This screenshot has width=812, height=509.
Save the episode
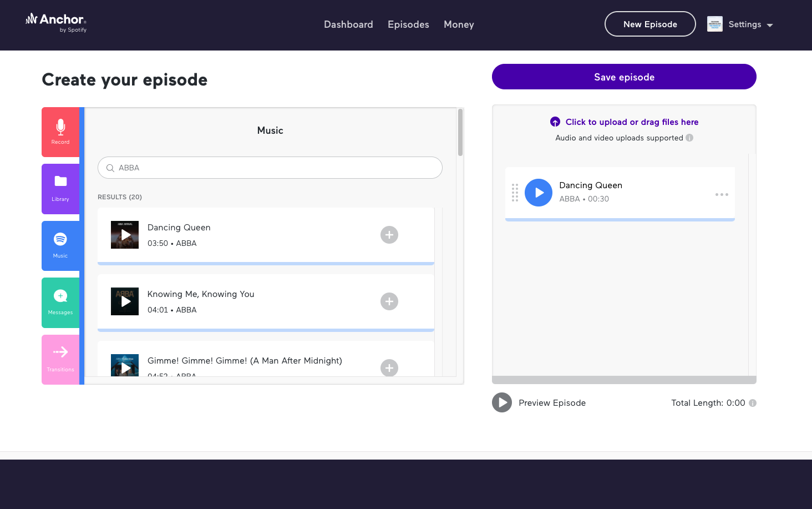pyautogui.click(x=624, y=77)
